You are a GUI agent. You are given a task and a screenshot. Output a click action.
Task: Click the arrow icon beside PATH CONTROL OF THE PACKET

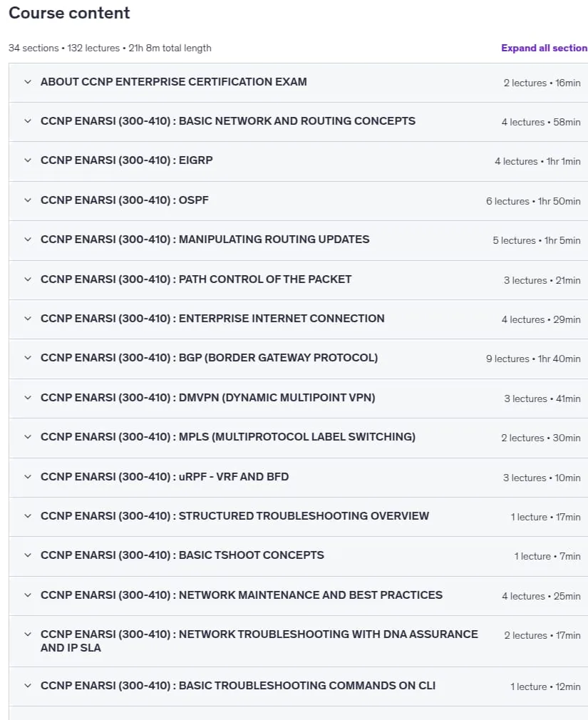point(28,279)
